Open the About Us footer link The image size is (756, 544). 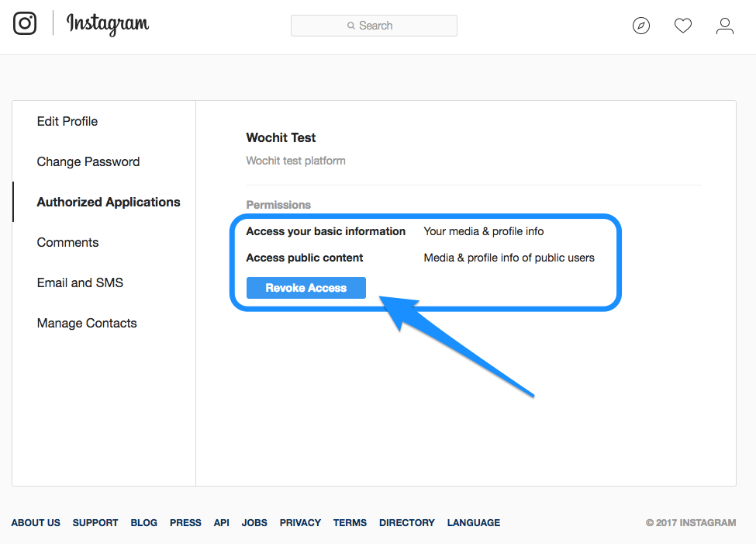click(x=36, y=523)
